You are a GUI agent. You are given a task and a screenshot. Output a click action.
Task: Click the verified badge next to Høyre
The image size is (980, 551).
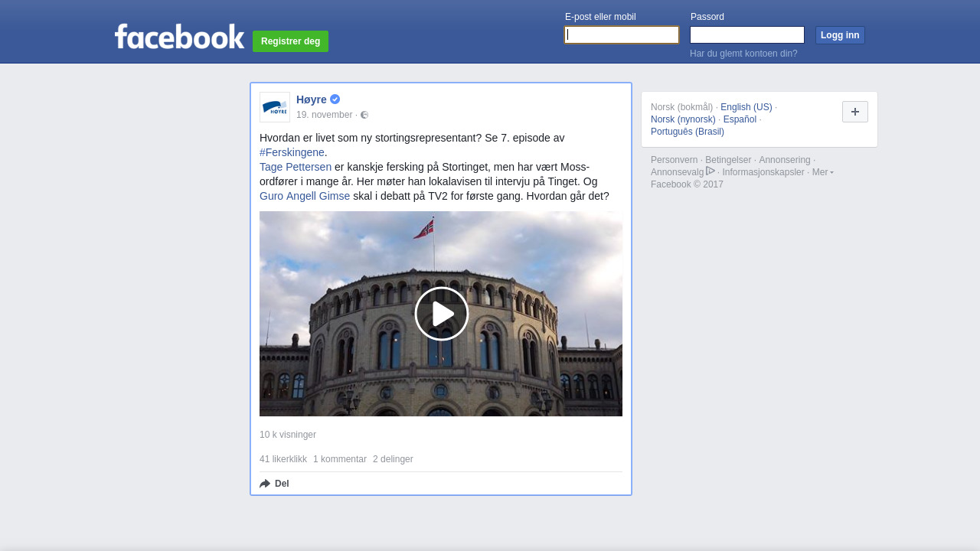335,99
